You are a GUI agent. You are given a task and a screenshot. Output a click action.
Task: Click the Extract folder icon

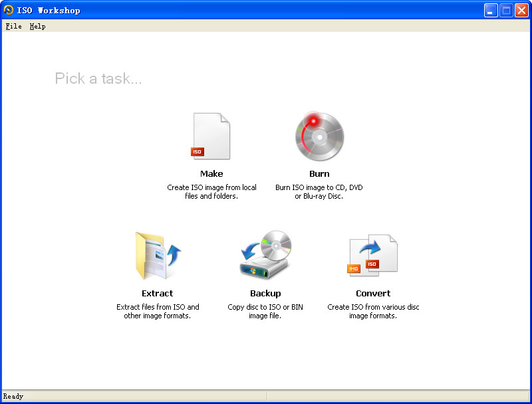point(158,256)
